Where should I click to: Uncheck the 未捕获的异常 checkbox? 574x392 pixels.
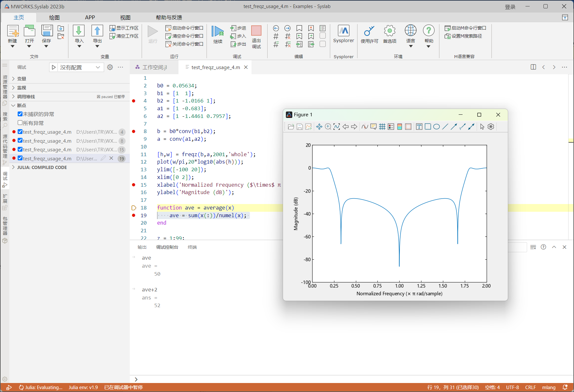pos(20,114)
